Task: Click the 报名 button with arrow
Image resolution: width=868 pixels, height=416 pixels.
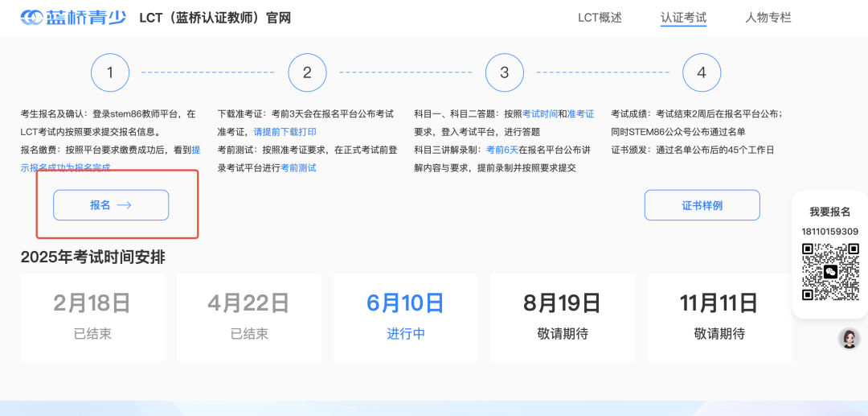Action: [111, 205]
